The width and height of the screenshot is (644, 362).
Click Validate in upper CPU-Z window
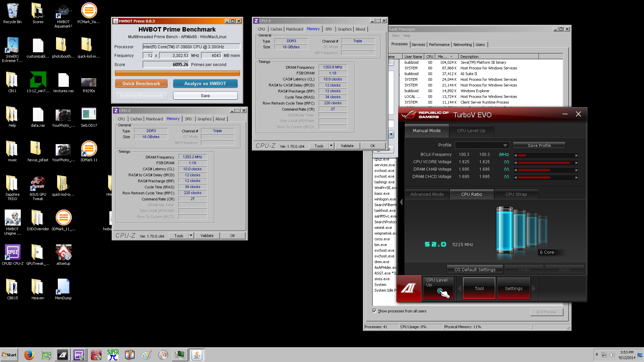[347, 146]
